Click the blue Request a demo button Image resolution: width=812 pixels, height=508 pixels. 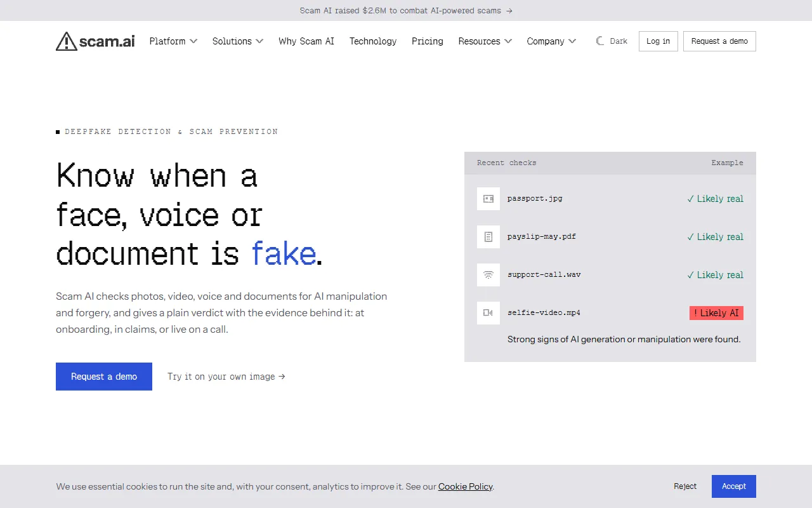pos(104,377)
